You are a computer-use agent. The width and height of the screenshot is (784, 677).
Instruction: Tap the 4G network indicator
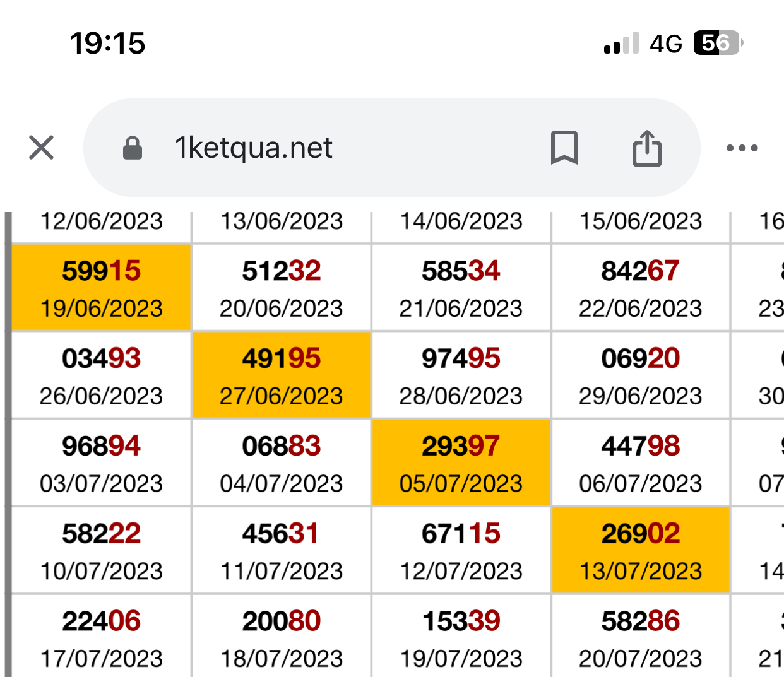[x=666, y=44]
